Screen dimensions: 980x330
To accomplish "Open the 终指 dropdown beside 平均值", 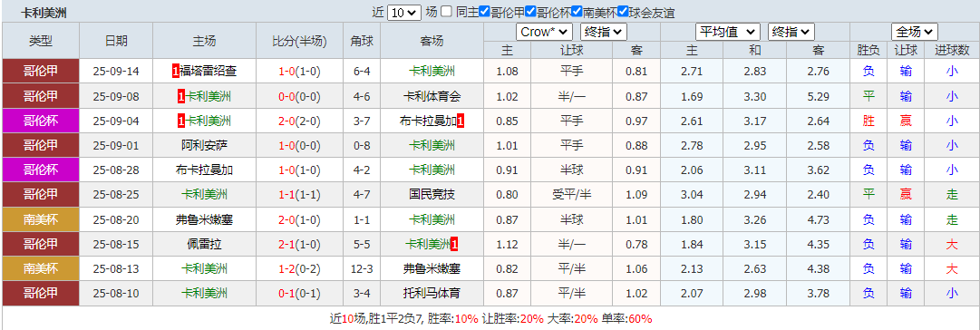I will click(x=791, y=31).
